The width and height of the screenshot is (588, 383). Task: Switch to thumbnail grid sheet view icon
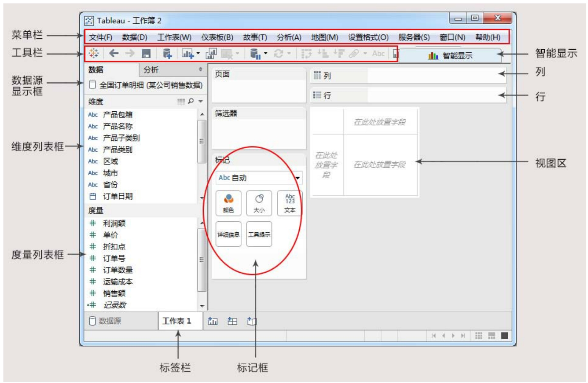click(x=479, y=335)
